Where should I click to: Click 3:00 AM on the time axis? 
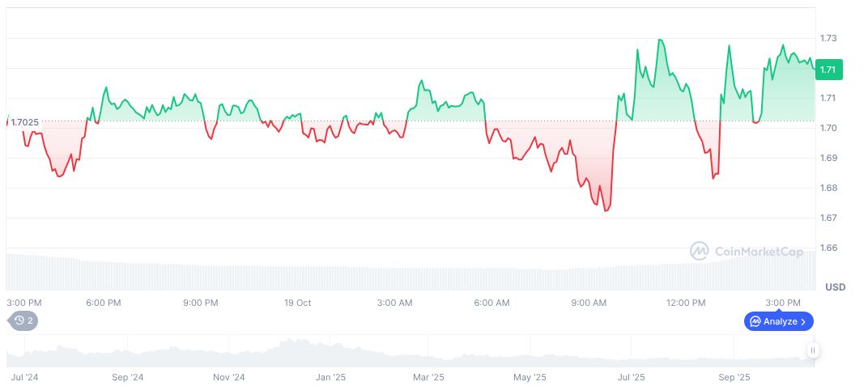click(x=394, y=303)
